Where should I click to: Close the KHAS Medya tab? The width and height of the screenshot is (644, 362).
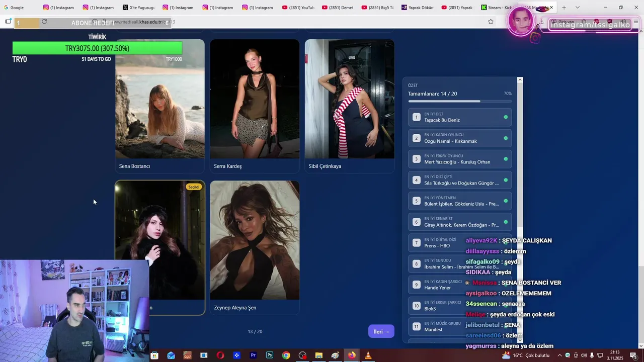pyautogui.click(x=551, y=8)
